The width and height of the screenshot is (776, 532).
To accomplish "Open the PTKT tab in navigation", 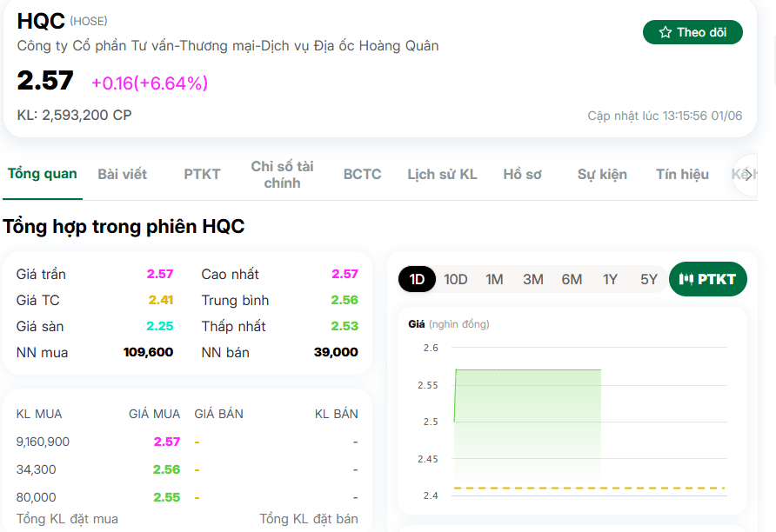I will tap(202, 174).
